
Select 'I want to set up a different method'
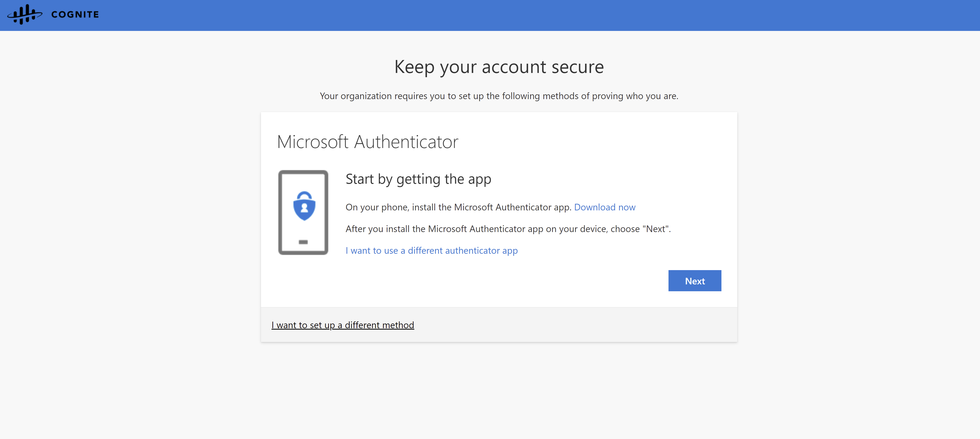tap(342, 325)
